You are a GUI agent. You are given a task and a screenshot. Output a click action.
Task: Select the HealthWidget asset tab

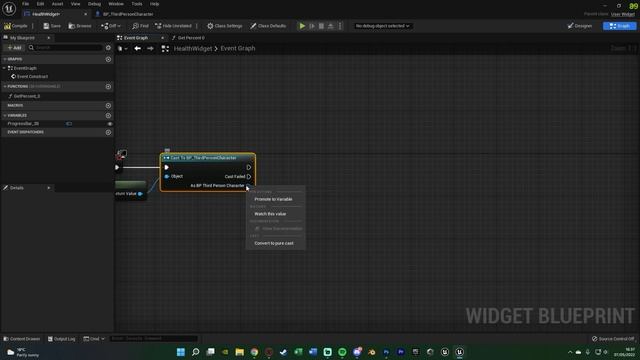pos(46,14)
